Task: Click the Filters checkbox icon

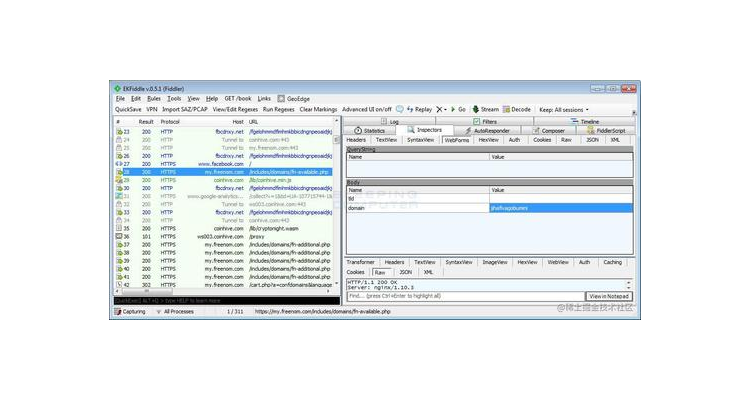Action: (476, 122)
